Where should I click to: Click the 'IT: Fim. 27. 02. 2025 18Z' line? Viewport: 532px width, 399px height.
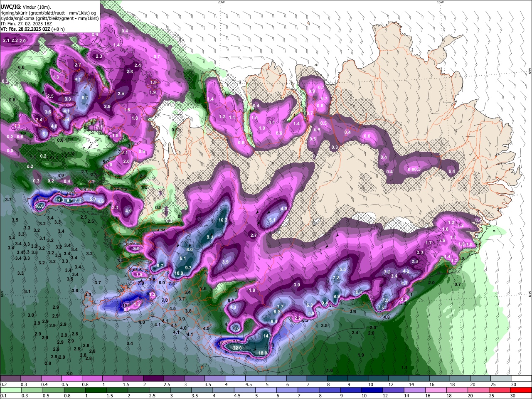26,24
